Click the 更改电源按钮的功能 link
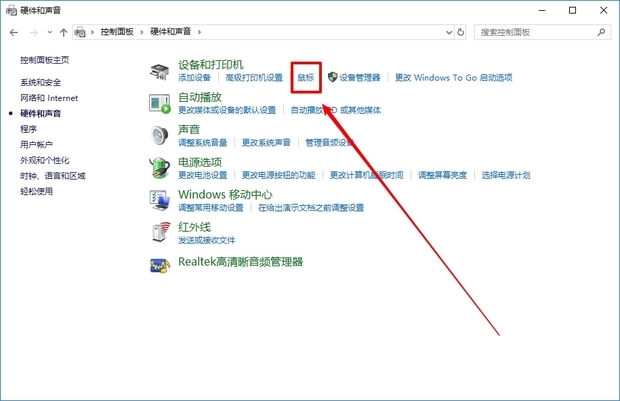The height and width of the screenshot is (401, 620). pyautogui.click(x=279, y=175)
